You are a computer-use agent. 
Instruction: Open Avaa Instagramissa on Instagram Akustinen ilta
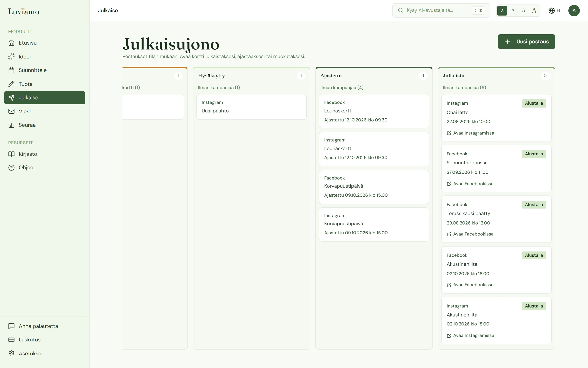coord(470,335)
